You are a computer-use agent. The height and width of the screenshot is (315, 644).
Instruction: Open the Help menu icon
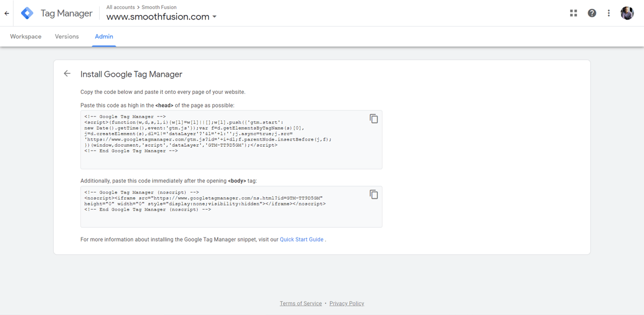(592, 13)
